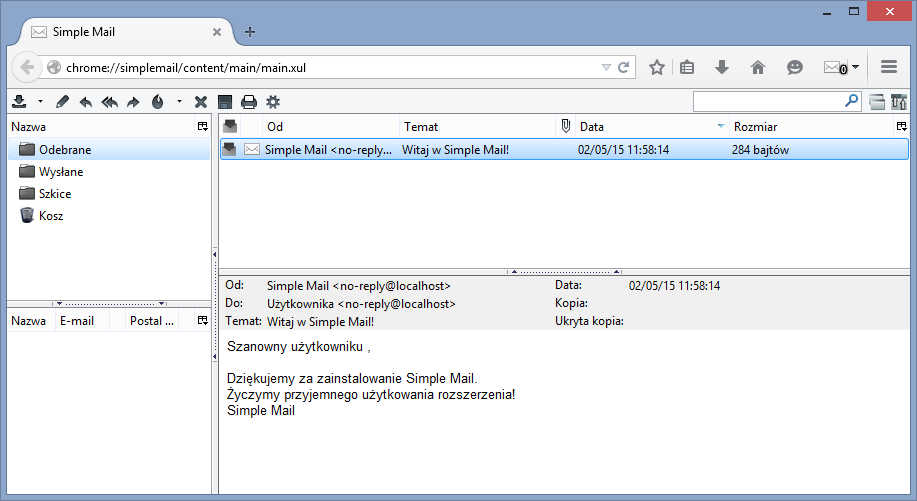This screenshot has height=501, width=917.
Task: Sort messages by the Data column
Action: tap(652, 127)
